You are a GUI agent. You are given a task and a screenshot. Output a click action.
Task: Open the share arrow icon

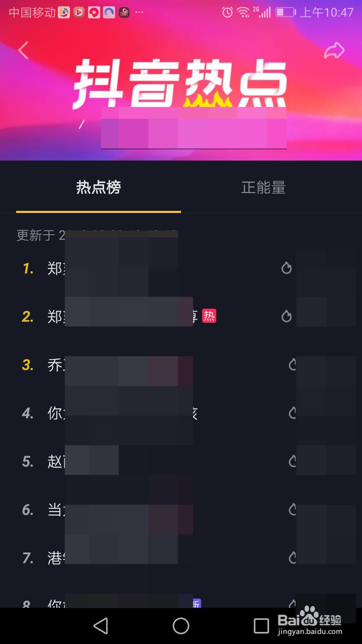click(x=335, y=50)
